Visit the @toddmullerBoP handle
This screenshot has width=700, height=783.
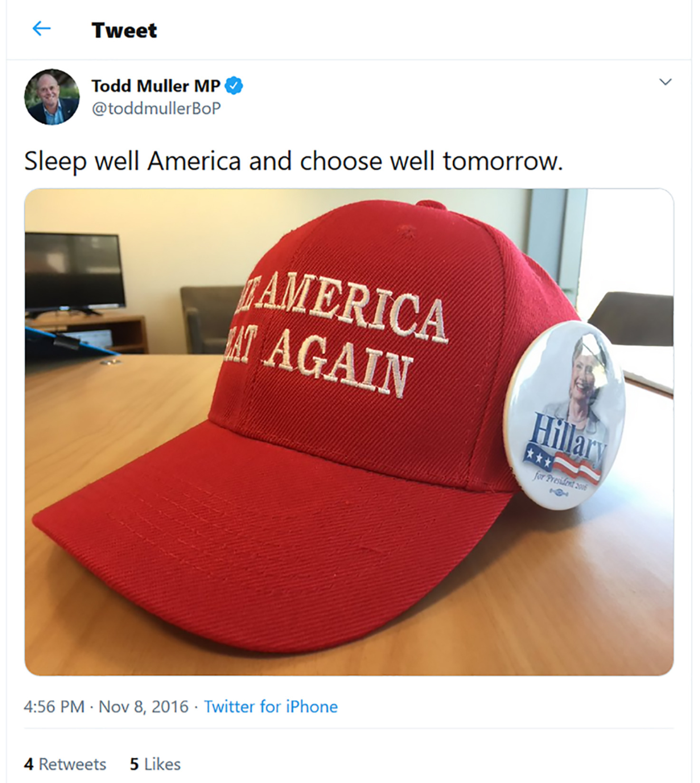pyautogui.click(x=156, y=108)
